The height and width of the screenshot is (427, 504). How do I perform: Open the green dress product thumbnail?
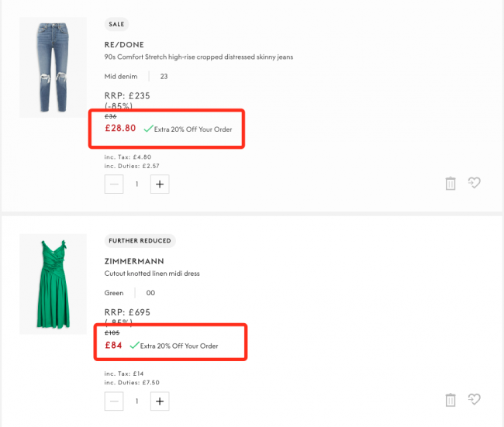pyautogui.click(x=54, y=285)
